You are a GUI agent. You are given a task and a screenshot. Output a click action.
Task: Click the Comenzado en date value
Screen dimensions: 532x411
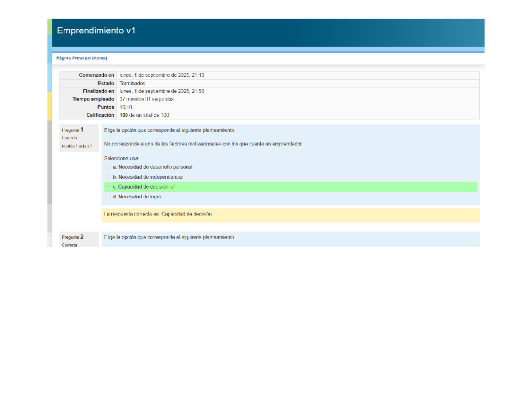tap(162, 75)
